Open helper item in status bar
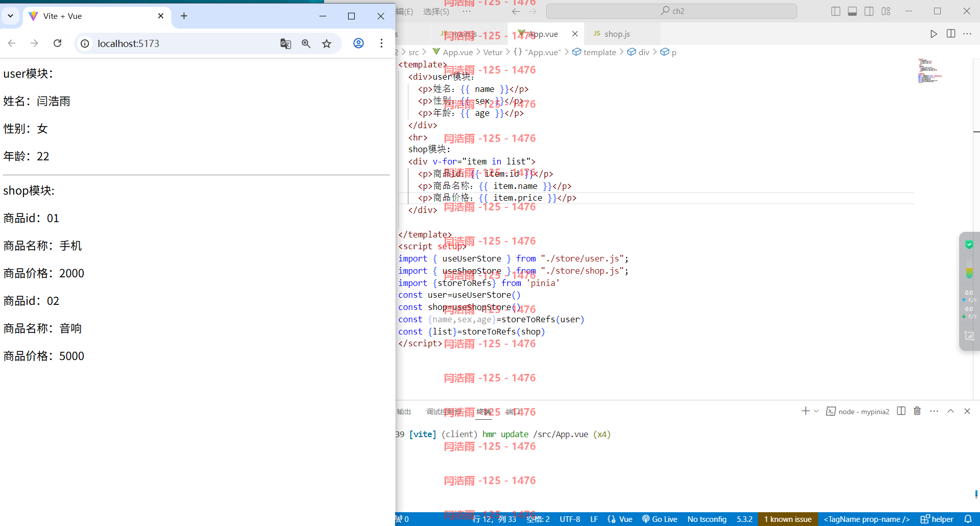980x526 pixels. tap(937, 519)
